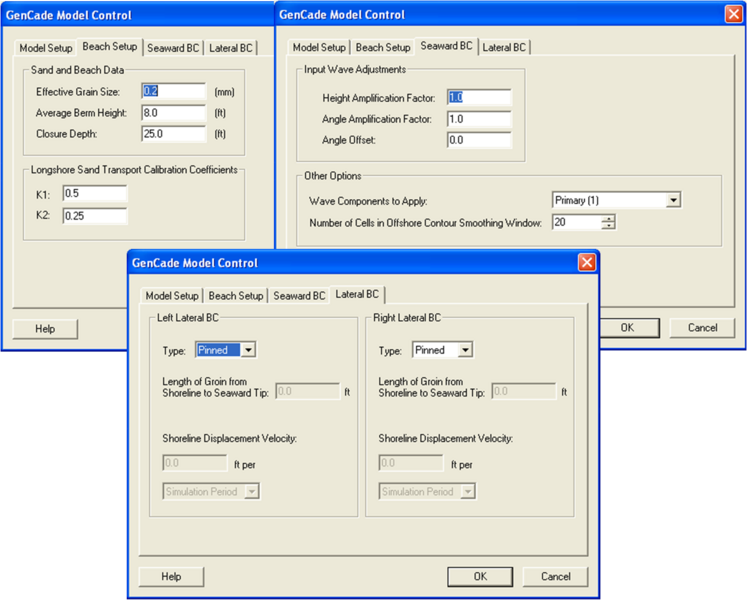The height and width of the screenshot is (600, 747).
Task: Click Height Amplification Factor field
Action: pyautogui.click(x=479, y=97)
